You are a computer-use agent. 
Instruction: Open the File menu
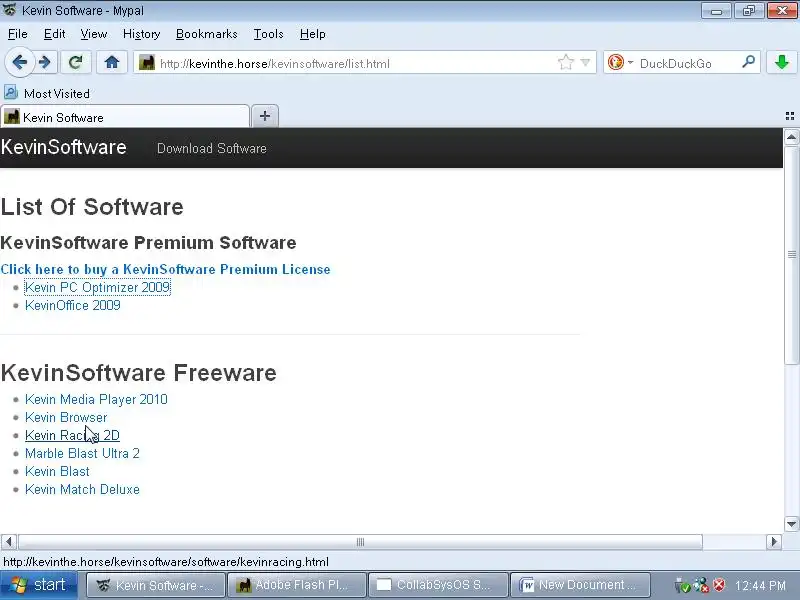coord(17,34)
